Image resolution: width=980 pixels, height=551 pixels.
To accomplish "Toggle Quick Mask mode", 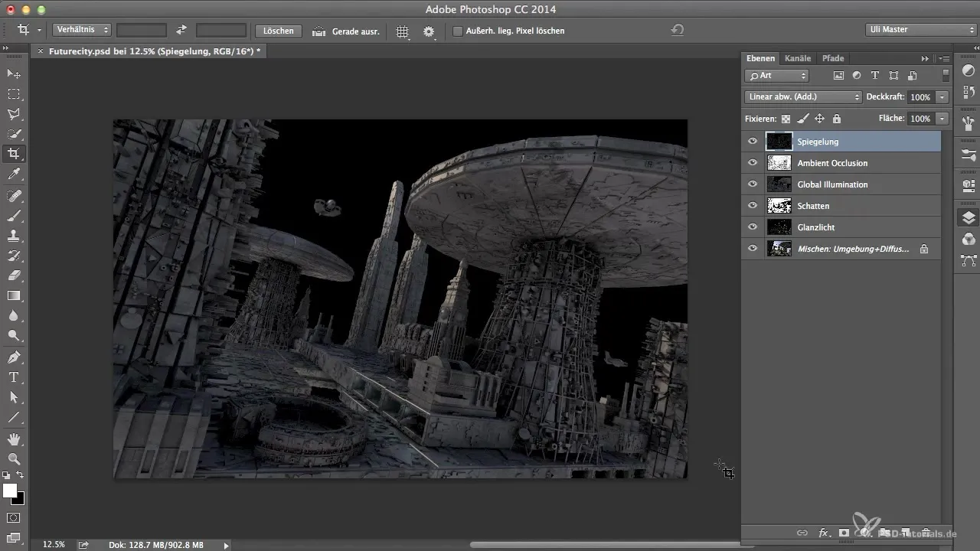I will coord(14,518).
